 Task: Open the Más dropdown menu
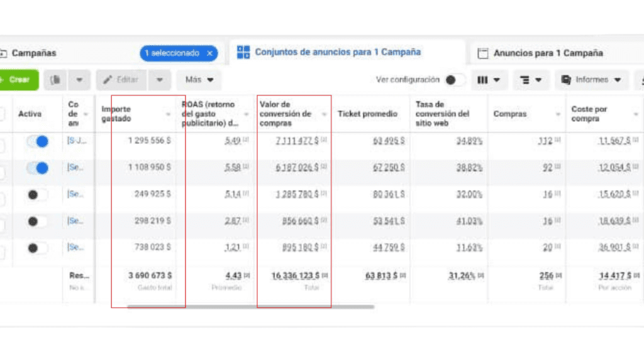199,80
